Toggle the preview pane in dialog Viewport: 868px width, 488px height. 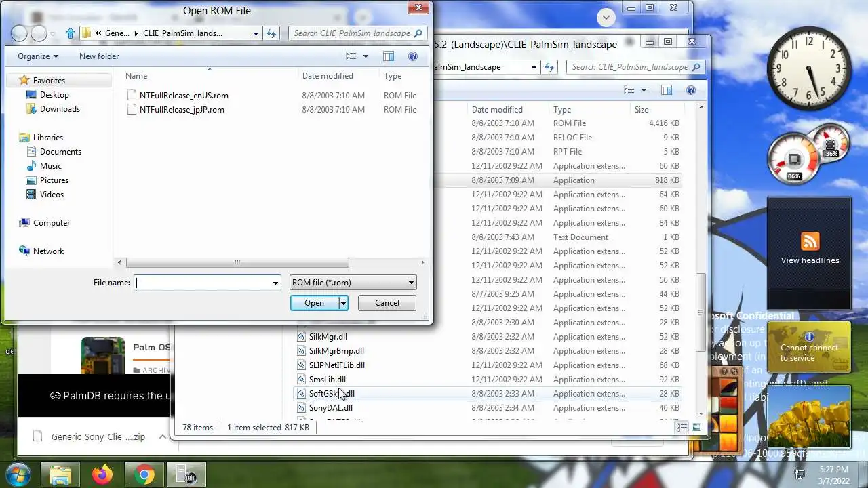coord(389,56)
